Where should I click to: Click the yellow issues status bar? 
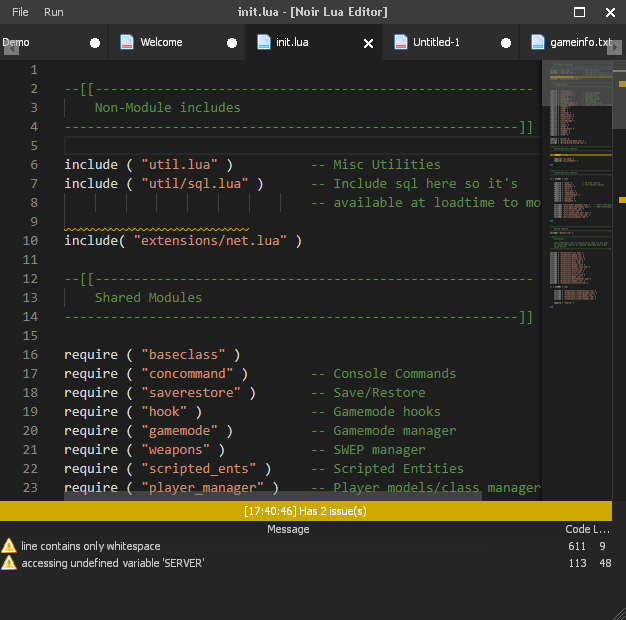[305, 511]
